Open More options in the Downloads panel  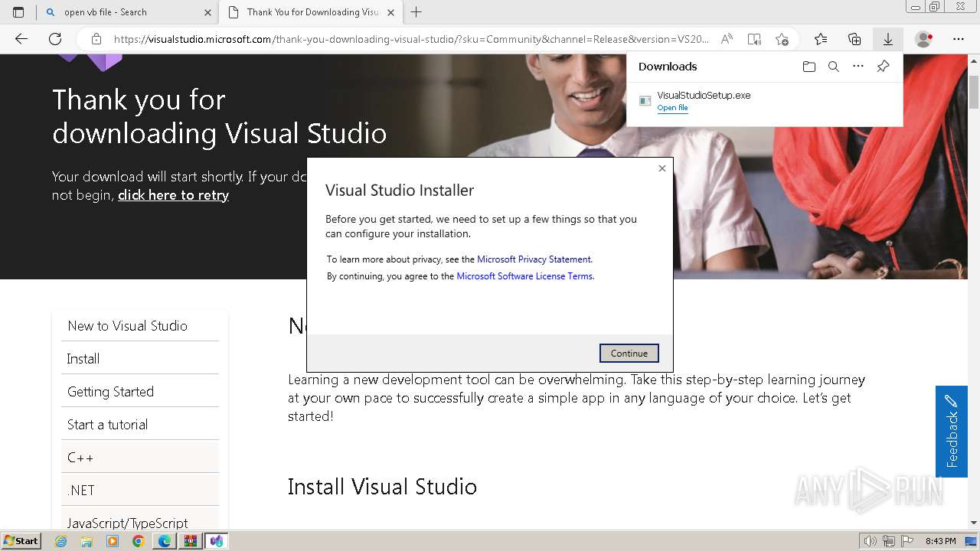(x=858, y=67)
